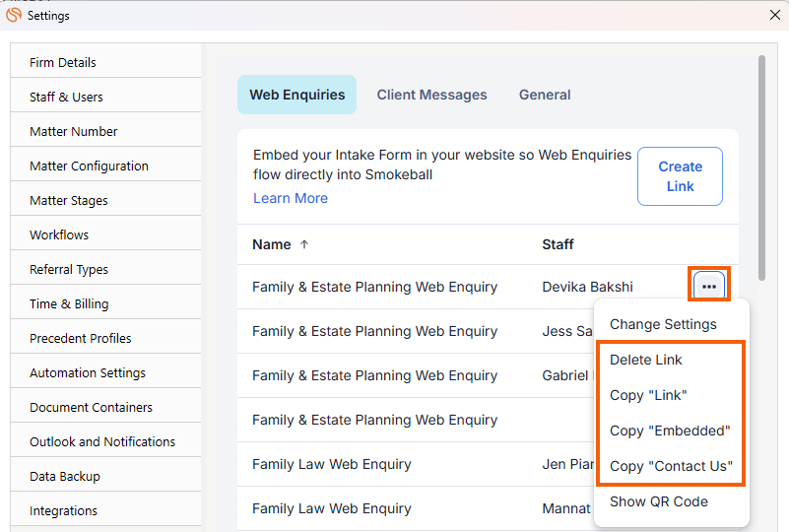Close the Settings window
The image size is (789, 532).
pos(774,15)
